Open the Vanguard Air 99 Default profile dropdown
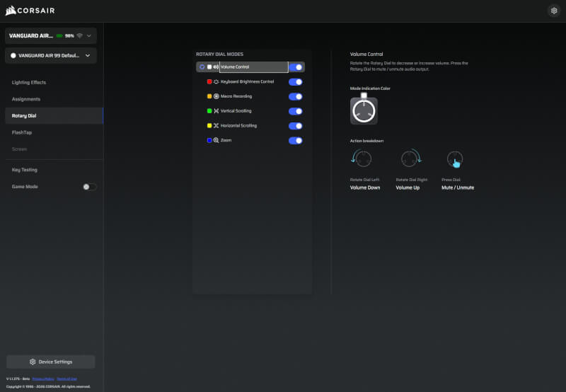Viewport: 566px width, 392px height. [x=51, y=56]
